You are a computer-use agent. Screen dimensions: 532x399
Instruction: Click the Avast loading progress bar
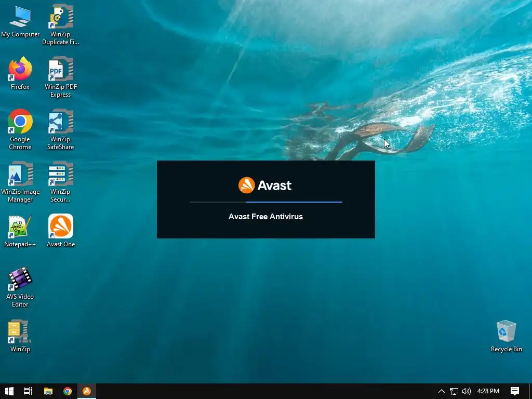[266, 202]
